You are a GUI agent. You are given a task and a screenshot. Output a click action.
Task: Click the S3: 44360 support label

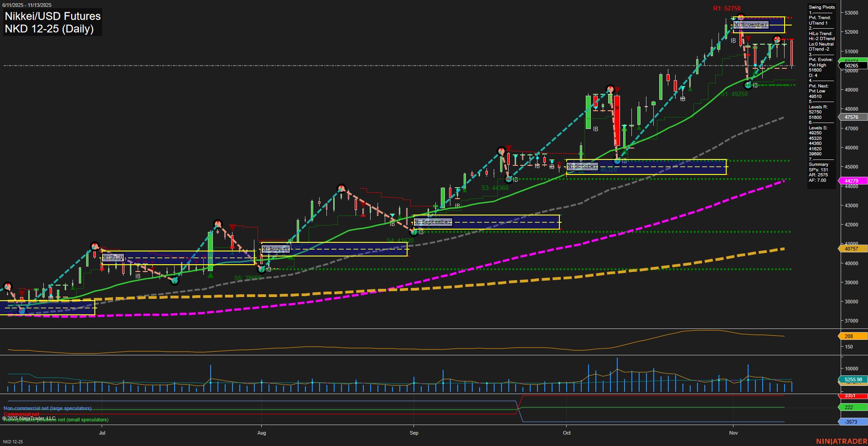coord(495,187)
